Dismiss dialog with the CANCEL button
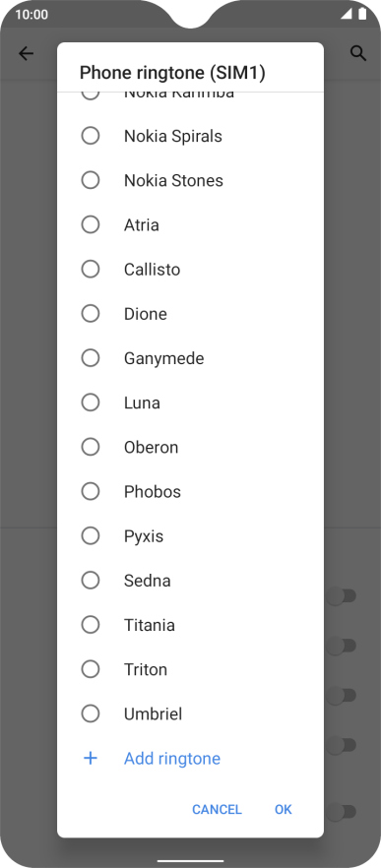Image resolution: width=381 pixels, height=868 pixels. tap(217, 809)
